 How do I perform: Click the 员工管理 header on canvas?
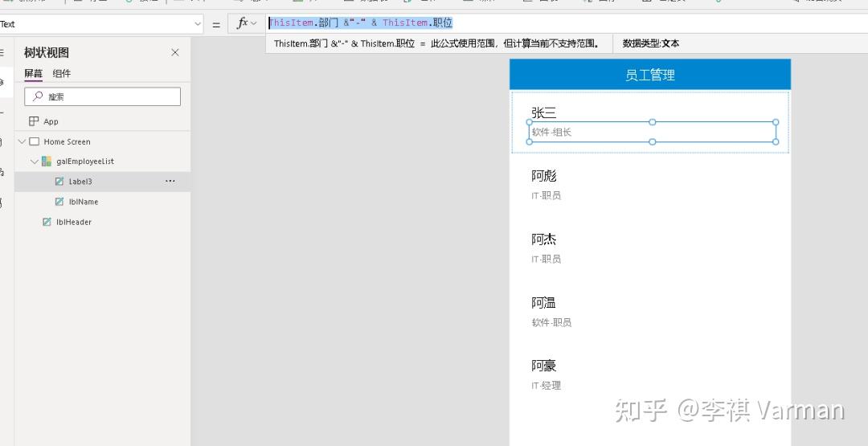click(650, 75)
